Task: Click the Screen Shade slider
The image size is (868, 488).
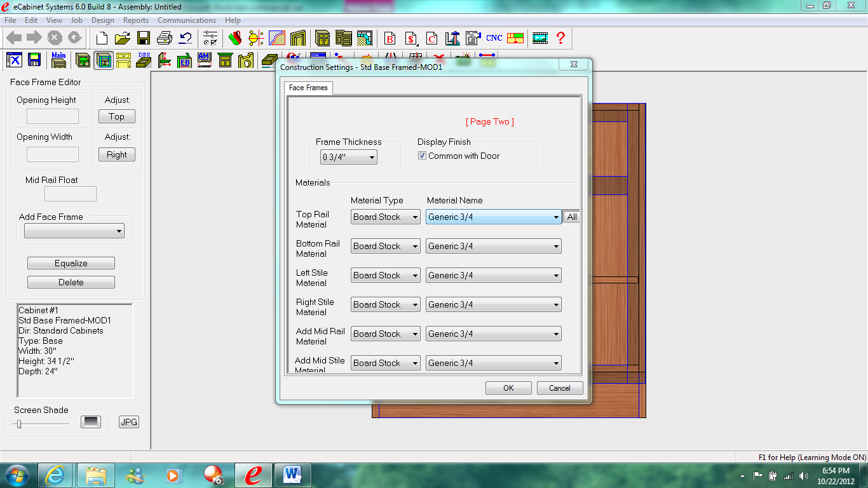Action: click(20, 424)
